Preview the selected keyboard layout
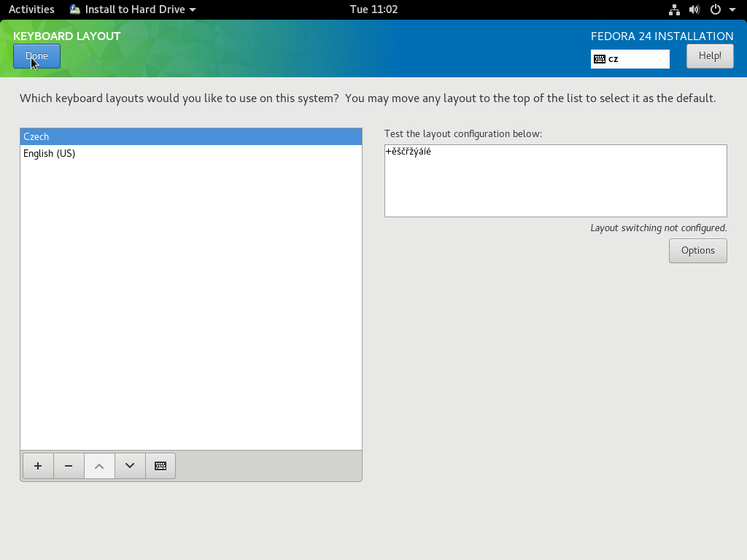Image resolution: width=747 pixels, height=560 pixels. pos(160,466)
